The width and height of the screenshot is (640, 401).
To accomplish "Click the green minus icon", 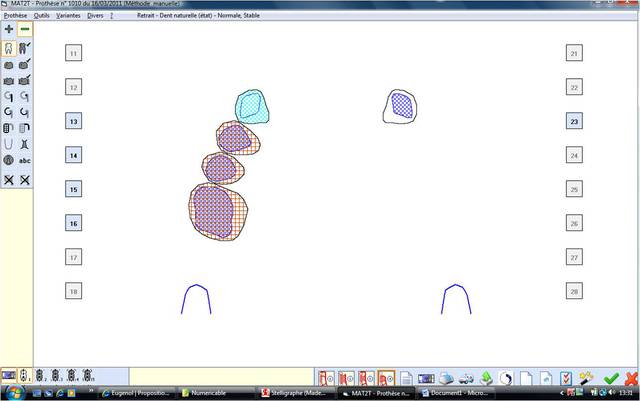I will (24, 30).
